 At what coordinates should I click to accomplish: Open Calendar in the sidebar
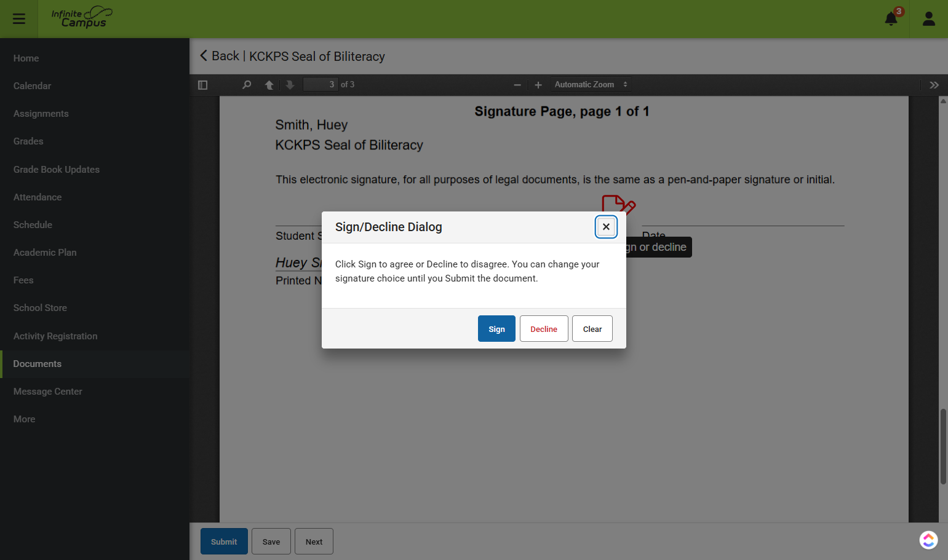click(95, 86)
